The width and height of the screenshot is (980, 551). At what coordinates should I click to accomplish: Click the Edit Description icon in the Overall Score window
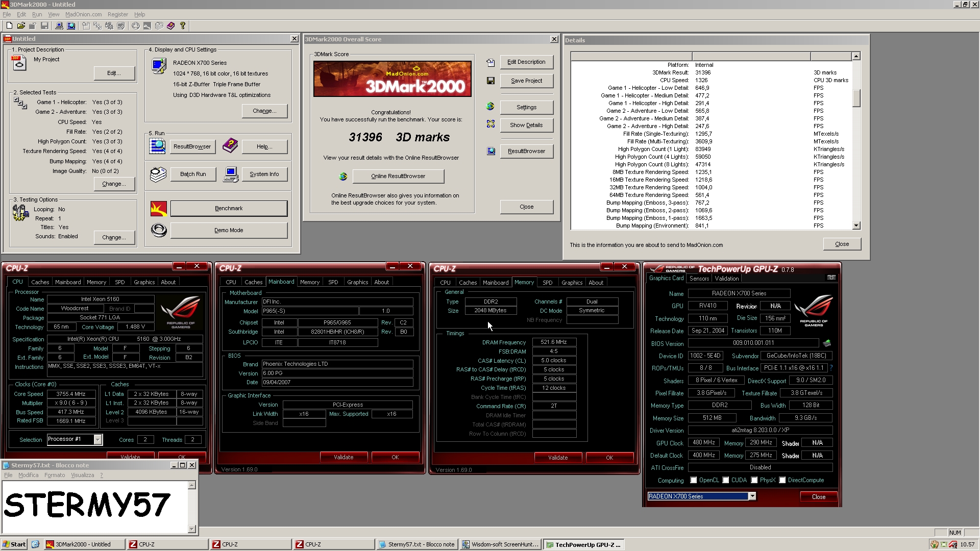[x=491, y=62]
